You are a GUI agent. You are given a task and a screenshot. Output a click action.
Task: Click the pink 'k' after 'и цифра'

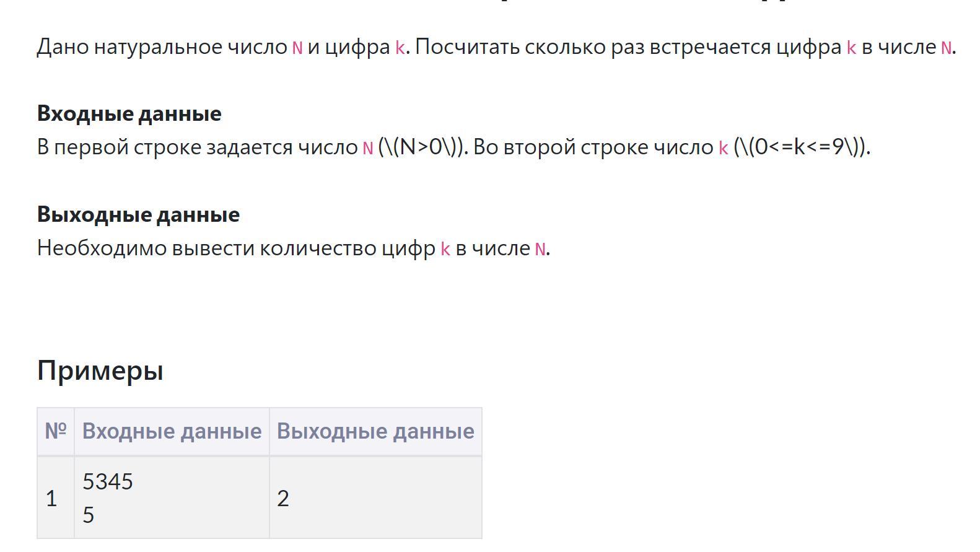[x=400, y=48]
